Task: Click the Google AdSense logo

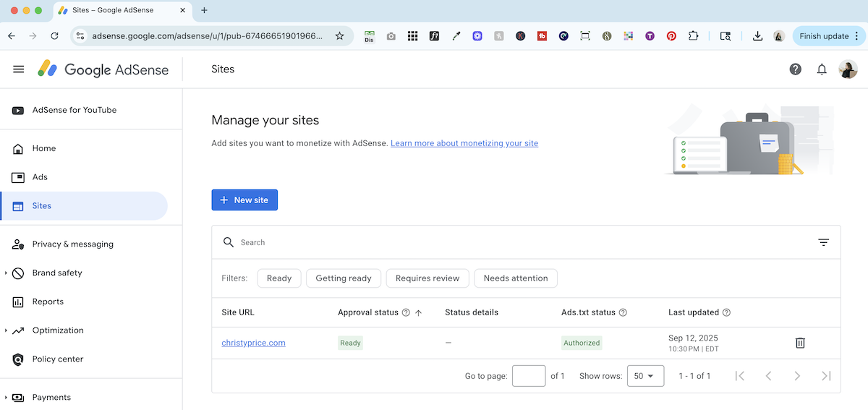Action: click(x=103, y=69)
